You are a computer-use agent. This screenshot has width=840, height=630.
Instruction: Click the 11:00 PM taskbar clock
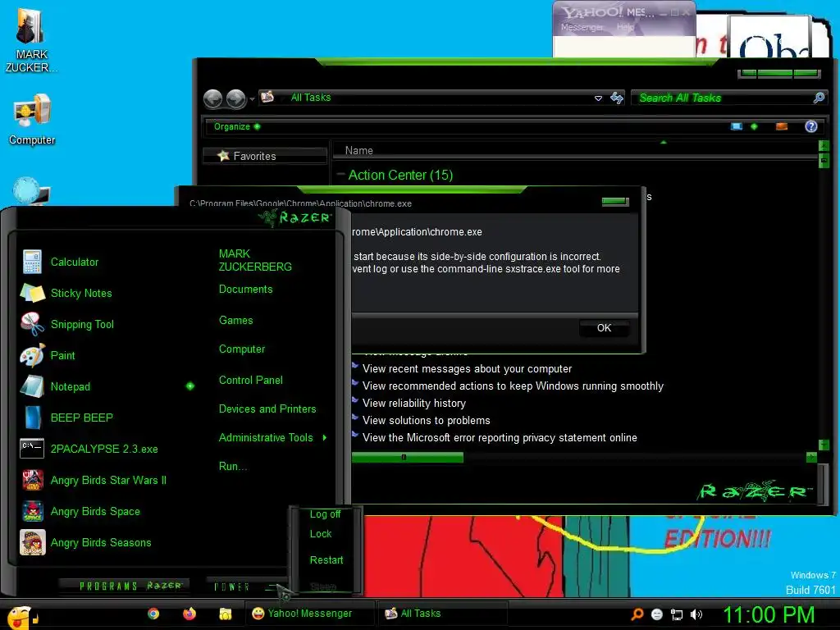click(768, 614)
